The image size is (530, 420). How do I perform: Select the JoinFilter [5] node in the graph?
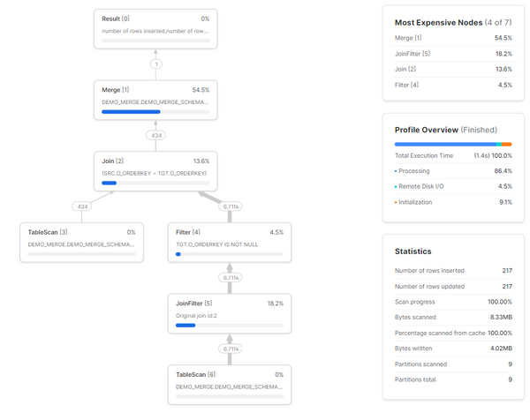coord(230,313)
